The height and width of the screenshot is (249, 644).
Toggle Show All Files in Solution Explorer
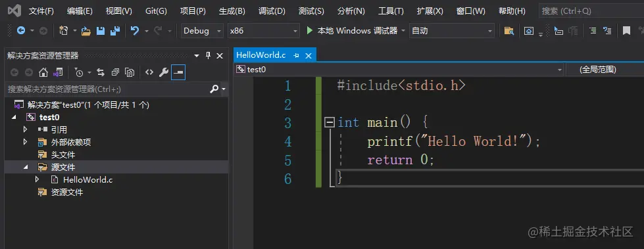coord(130,73)
